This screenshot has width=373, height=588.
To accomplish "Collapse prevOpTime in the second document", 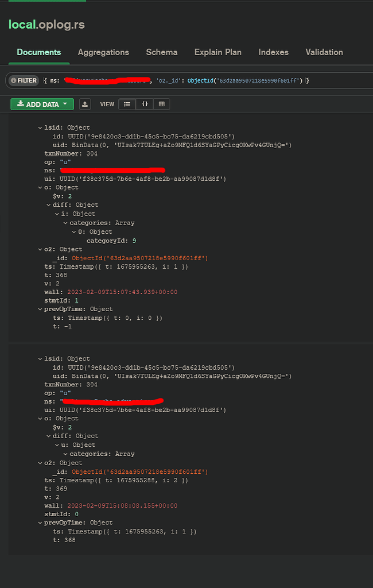I will pos(40,523).
